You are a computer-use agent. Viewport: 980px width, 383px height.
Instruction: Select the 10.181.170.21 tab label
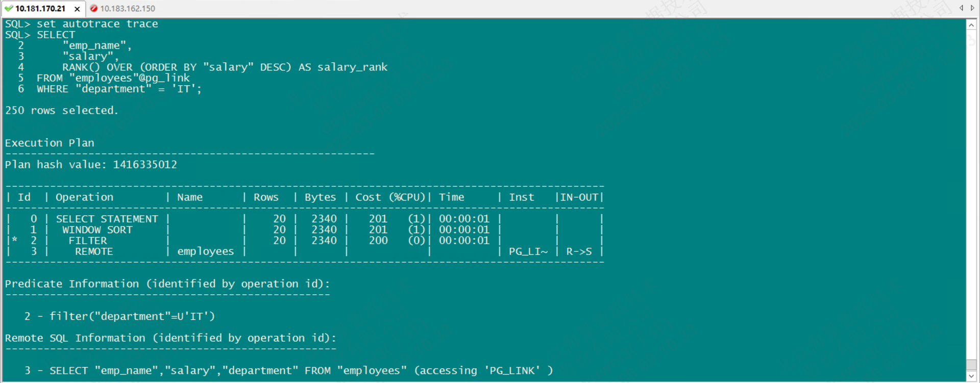pyautogui.click(x=40, y=8)
